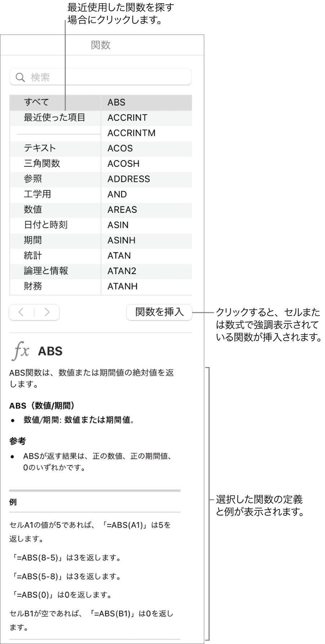Click the 参考 heading
Screen dimensions: 325x644
(18, 441)
